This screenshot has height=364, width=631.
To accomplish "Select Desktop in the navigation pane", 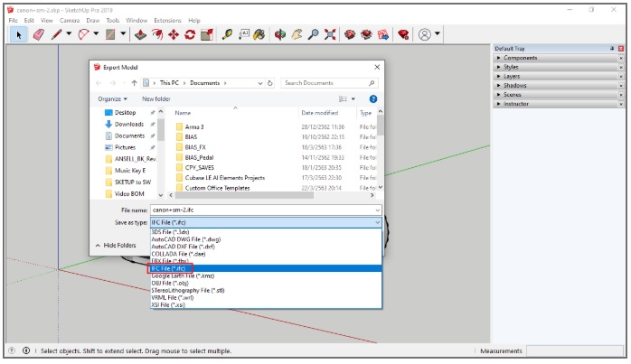I will coord(125,113).
